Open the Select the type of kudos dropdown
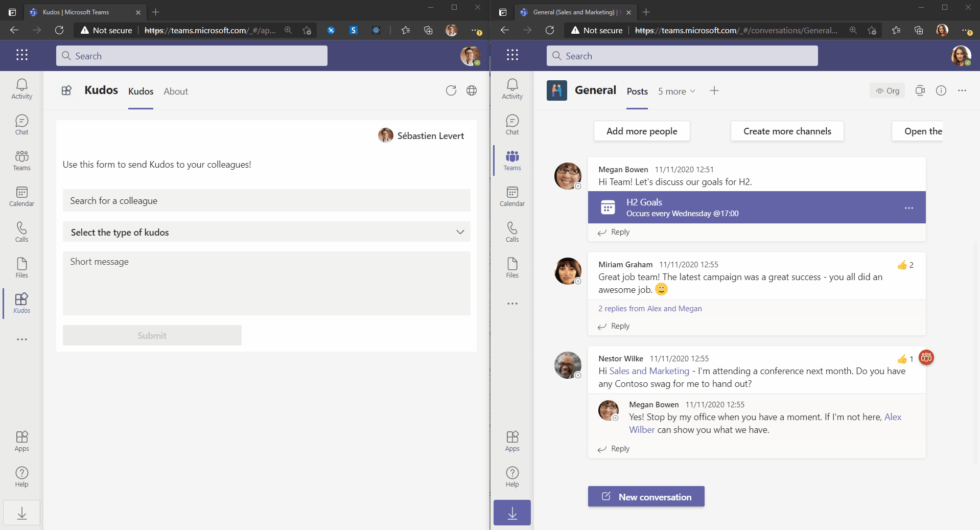The height and width of the screenshot is (530, 980). [266, 232]
